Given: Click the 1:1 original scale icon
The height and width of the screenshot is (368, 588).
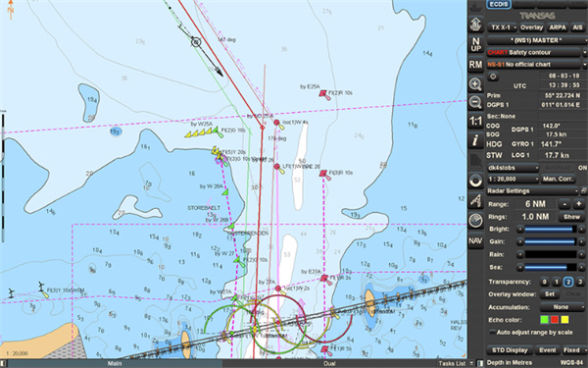Looking at the screenshot, I should coord(475,121).
